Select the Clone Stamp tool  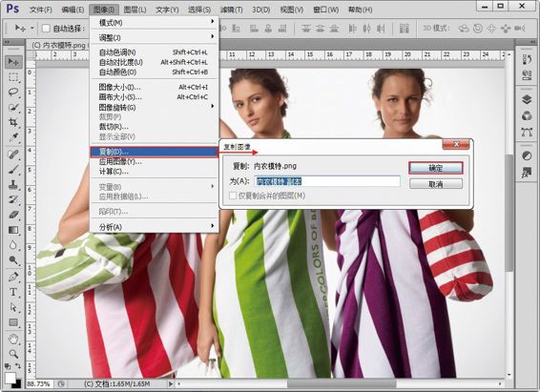(x=13, y=184)
